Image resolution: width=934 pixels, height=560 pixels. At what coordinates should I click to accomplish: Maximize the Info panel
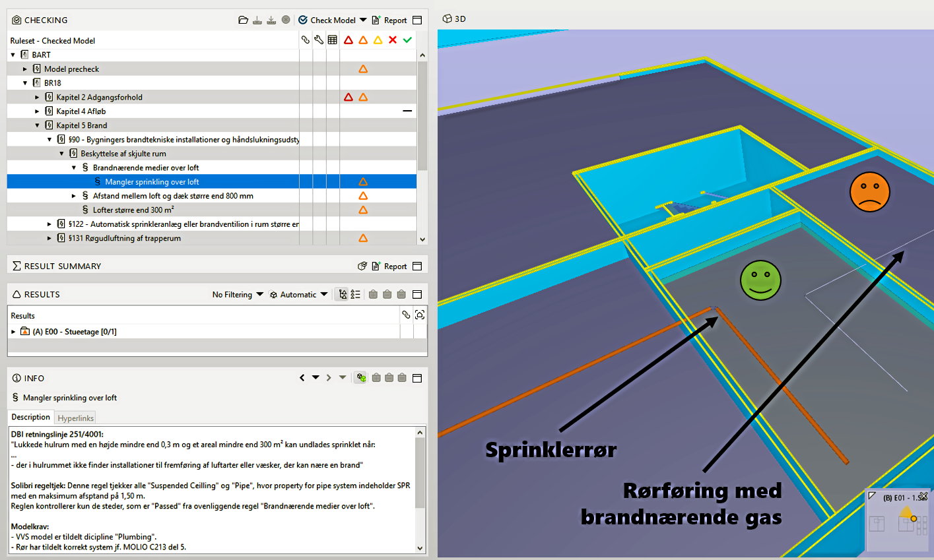point(417,378)
